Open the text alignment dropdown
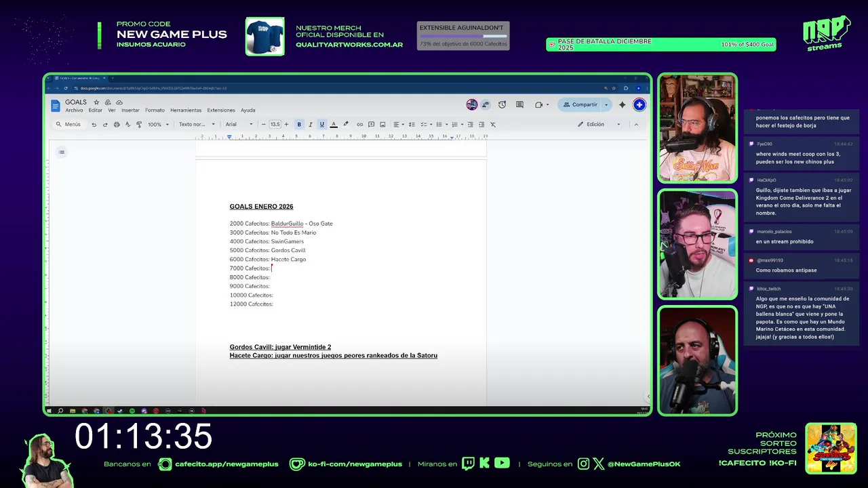This screenshot has height=488, width=868. (399, 125)
